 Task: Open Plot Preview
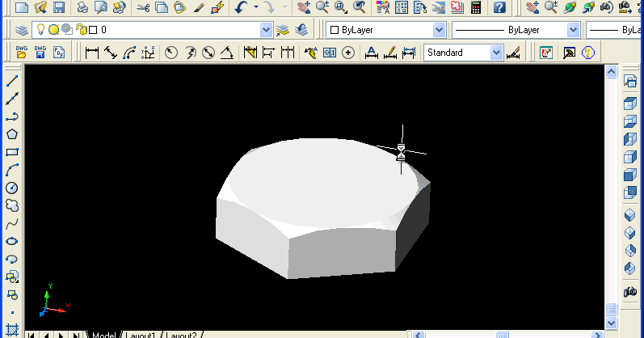point(101,7)
